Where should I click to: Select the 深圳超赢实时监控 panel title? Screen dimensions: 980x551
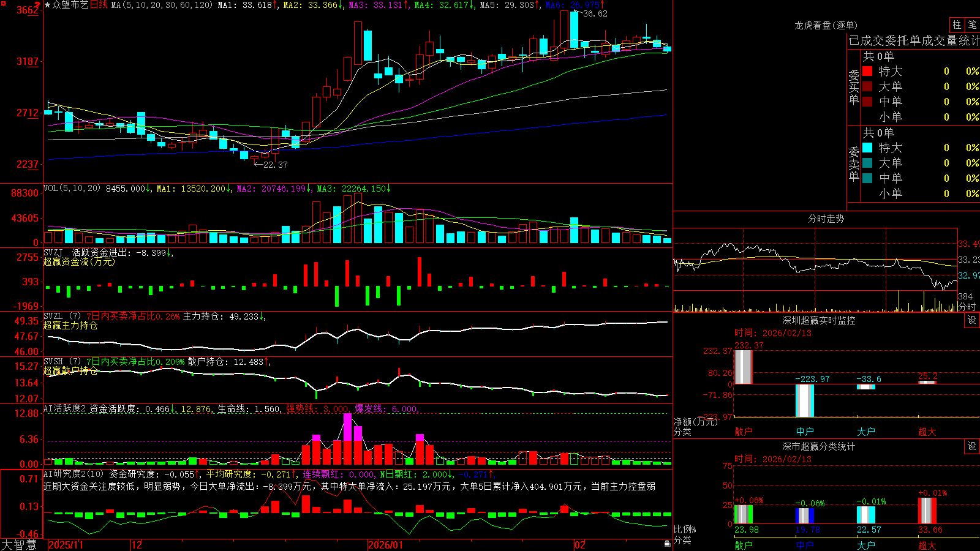pyautogui.click(x=818, y=320)
